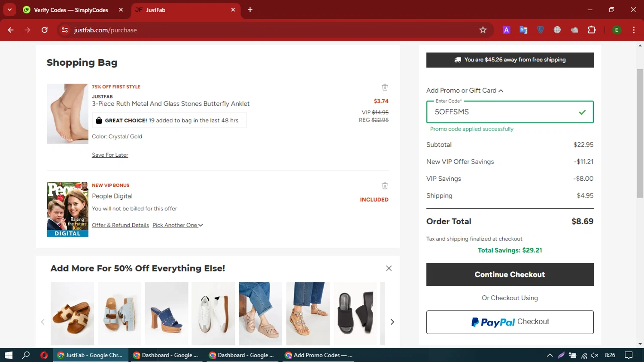Click the Order Total $8.69 amount
This screenshot has width=644, height=362.
582,222
